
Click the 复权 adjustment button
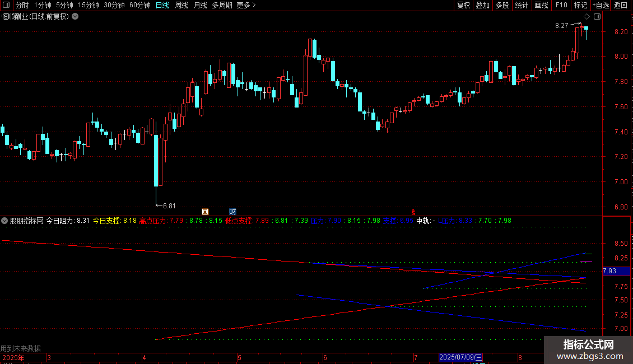pyautogui.click(x=463, y=5)
